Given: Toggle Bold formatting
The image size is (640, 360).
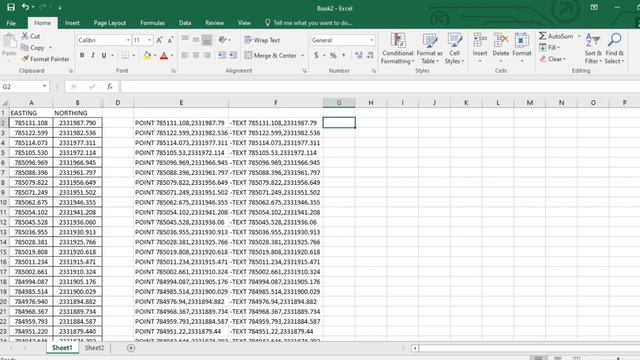Looking at the screenshot, I should tap(82, 55).
